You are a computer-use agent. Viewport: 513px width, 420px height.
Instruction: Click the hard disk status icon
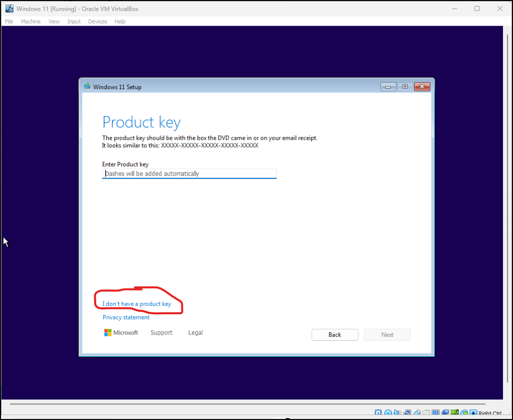click(378, 413)
